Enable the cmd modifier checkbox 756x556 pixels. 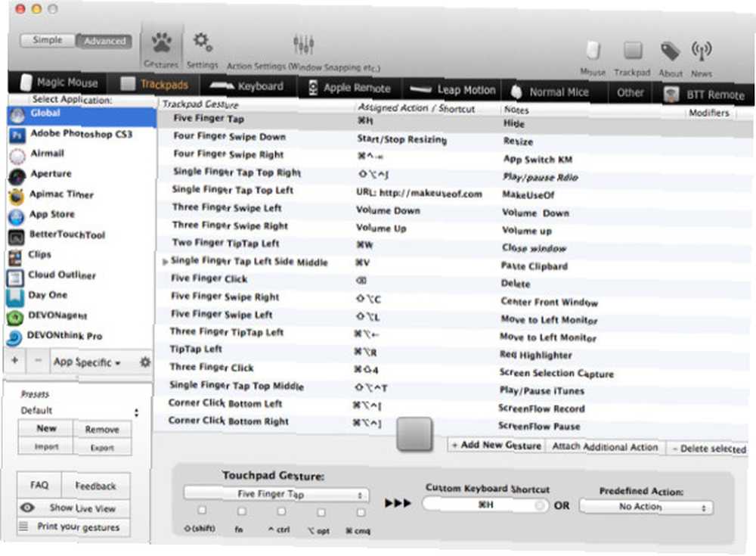tap(361, 512)
